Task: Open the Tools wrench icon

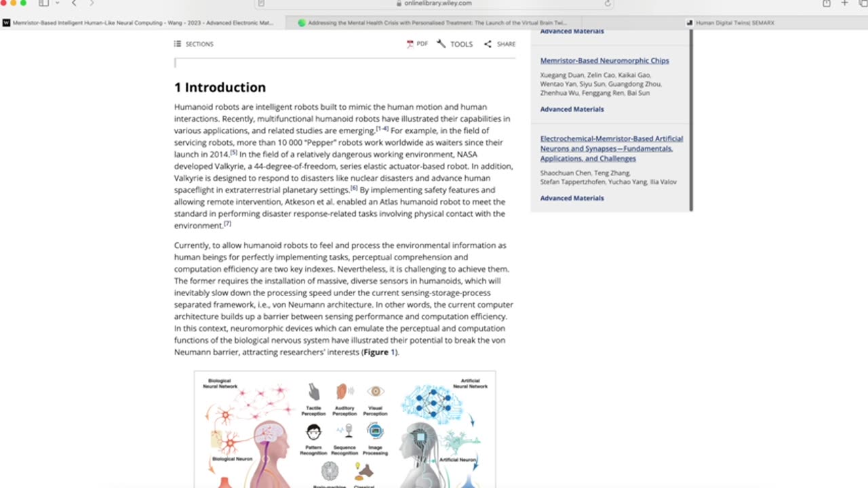Action: (441, 44)
